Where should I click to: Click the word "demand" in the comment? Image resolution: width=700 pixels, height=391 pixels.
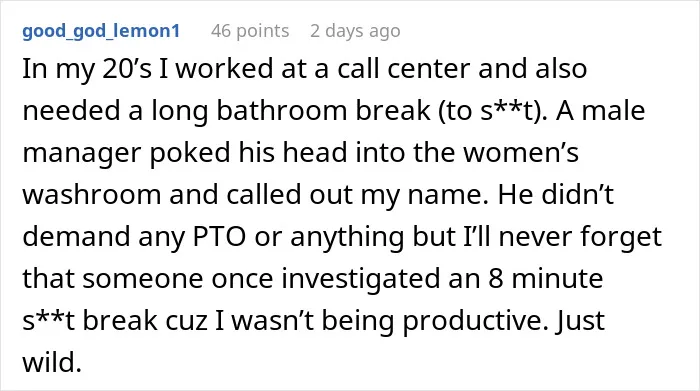[x=76, y=237]
